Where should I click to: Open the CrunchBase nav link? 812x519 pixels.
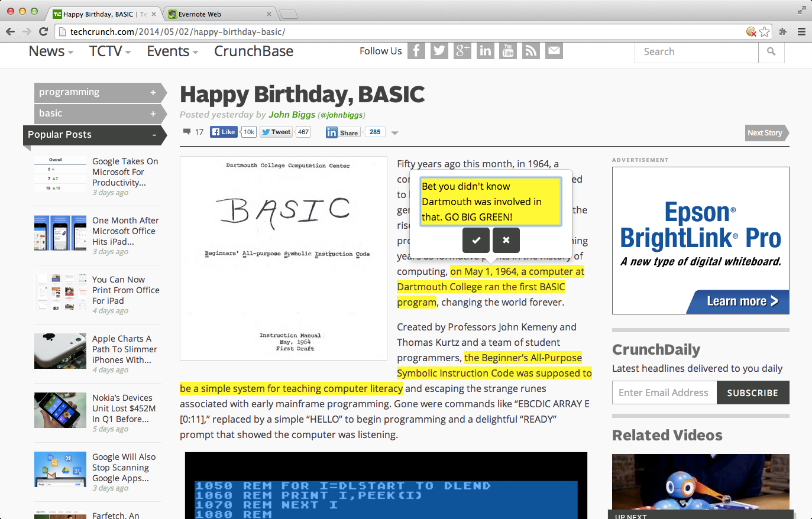tap(254, 51)
